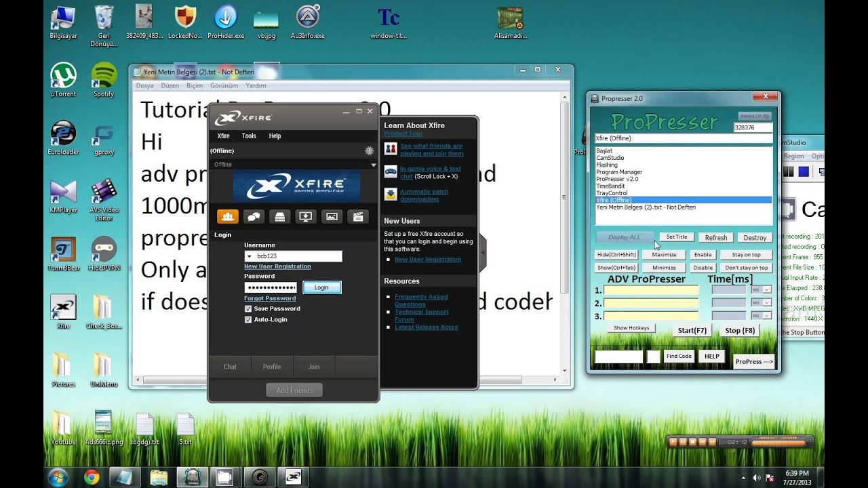Switch to the Profile tab in Xfire
The image size is (868, 488).
[x=272, y=367]
